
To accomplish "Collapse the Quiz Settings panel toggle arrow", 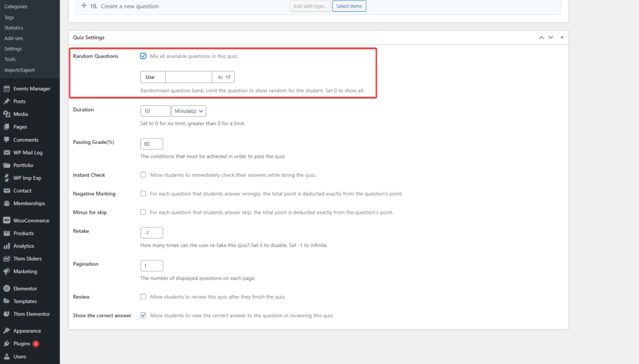I will pyautogui.click(x=562, y=37).
